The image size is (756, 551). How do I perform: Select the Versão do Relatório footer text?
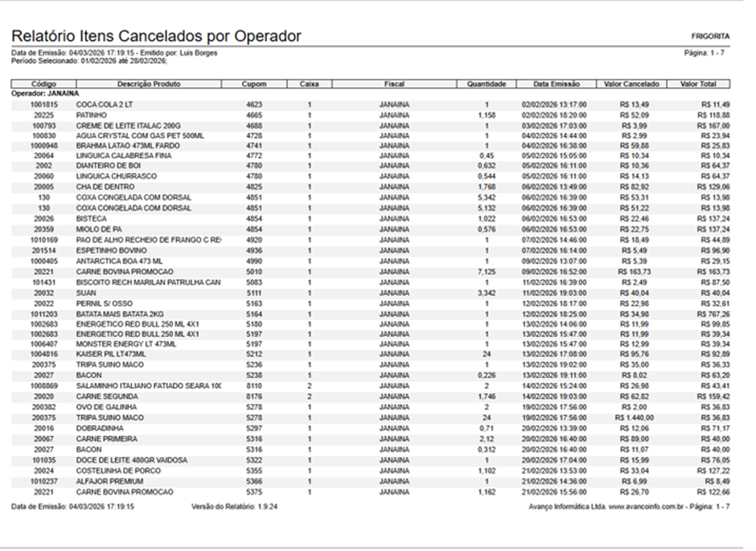[x=234, y=507]
